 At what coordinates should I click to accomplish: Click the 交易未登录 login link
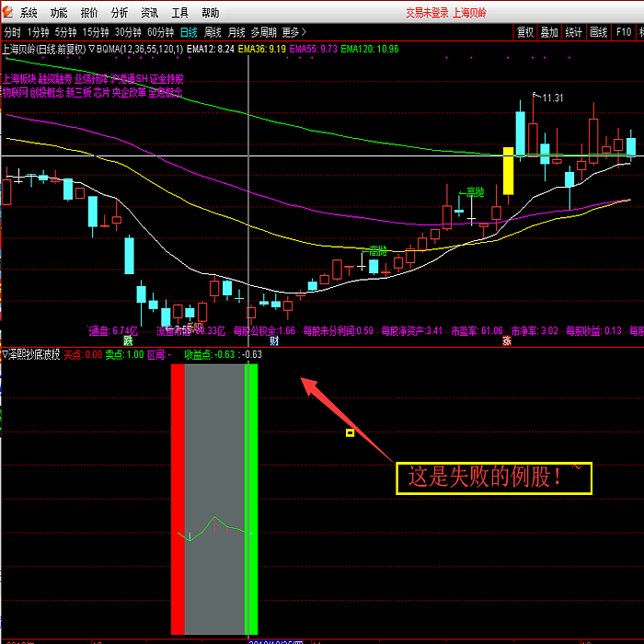[427, 13]
